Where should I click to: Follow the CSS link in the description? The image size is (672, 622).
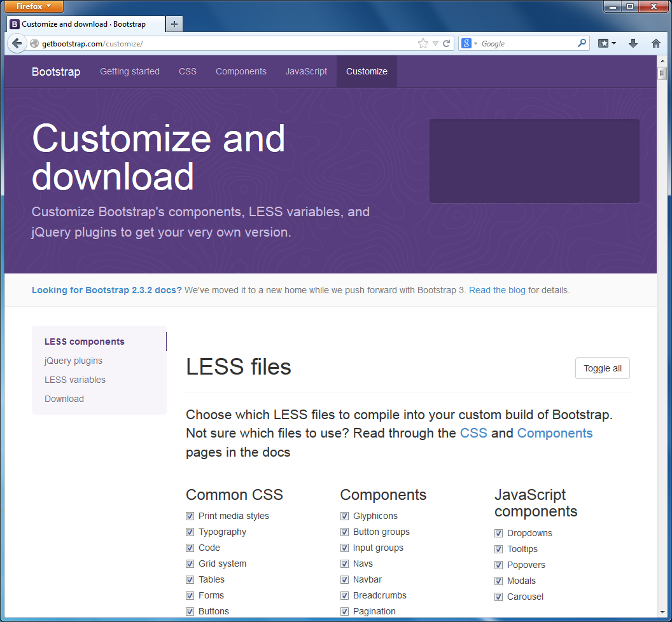[x=473, y=433]
